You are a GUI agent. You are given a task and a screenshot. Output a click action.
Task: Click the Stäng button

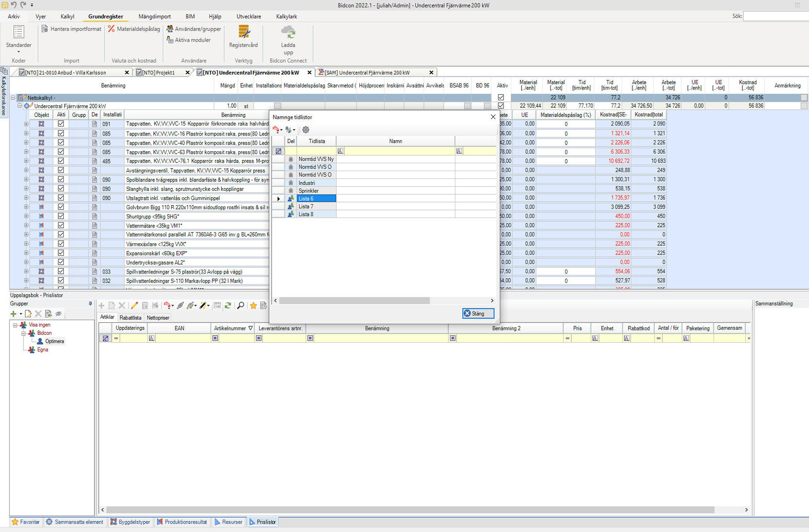coord(478,313)
